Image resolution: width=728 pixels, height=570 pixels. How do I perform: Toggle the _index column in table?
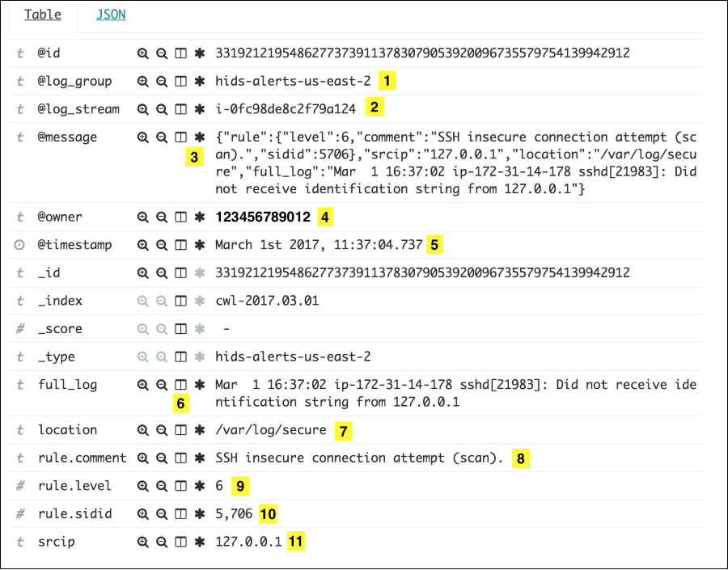pos(180,300)
